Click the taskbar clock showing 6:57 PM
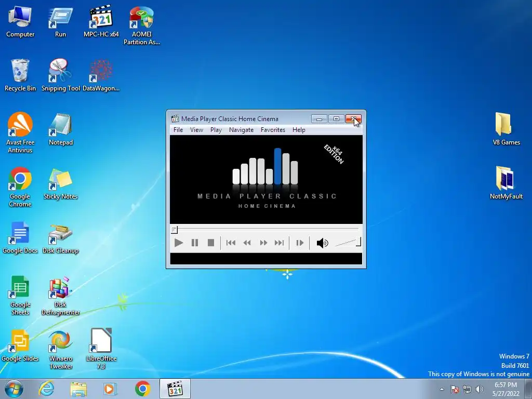The image size is (532, 399). [x=506, y=389]
